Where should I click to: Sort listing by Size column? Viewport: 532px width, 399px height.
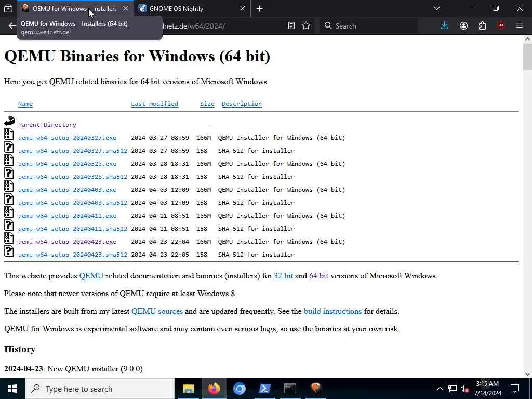tap(207, 104)
